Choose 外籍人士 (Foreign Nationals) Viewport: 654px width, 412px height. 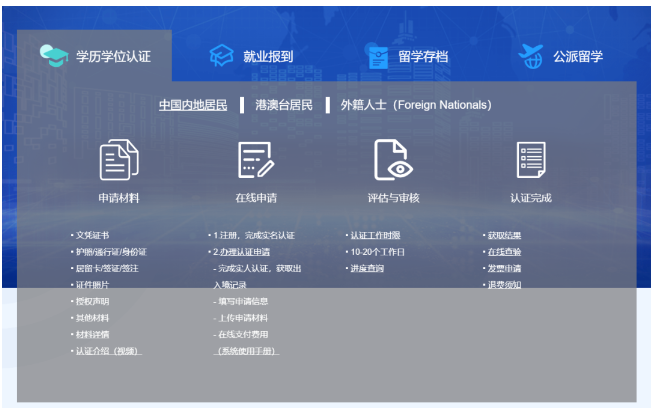(416, 105)
